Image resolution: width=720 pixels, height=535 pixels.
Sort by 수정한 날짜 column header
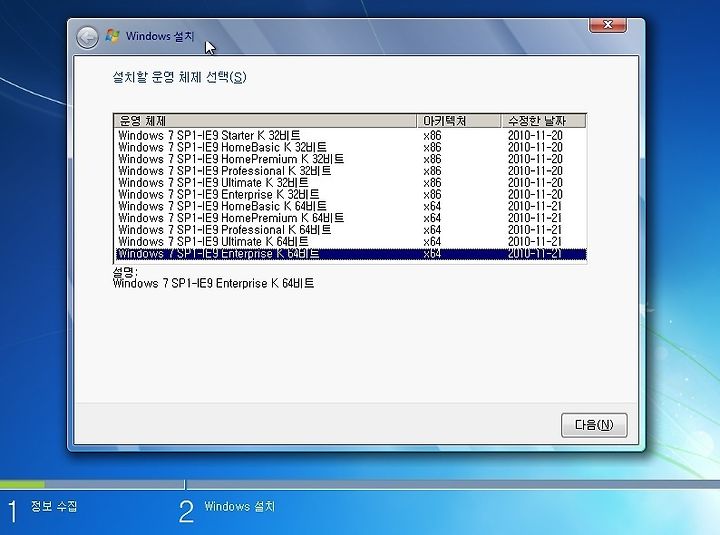click(x=543, y=121)
